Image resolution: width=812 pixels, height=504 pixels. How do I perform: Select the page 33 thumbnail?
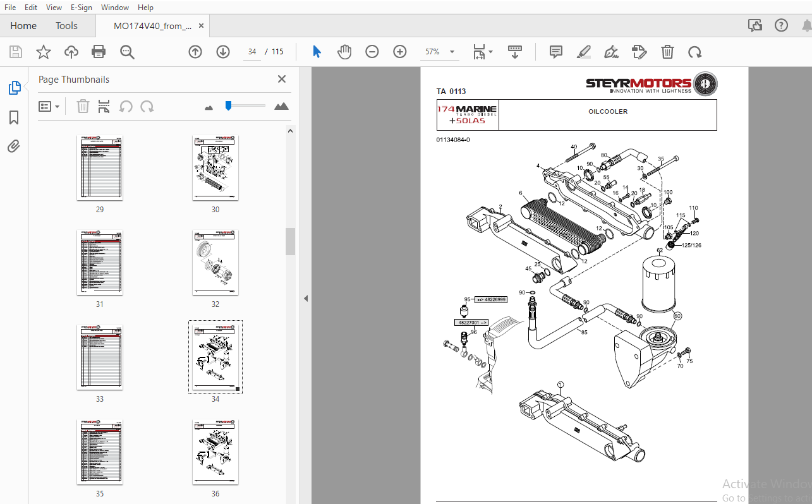coord(100,357)
